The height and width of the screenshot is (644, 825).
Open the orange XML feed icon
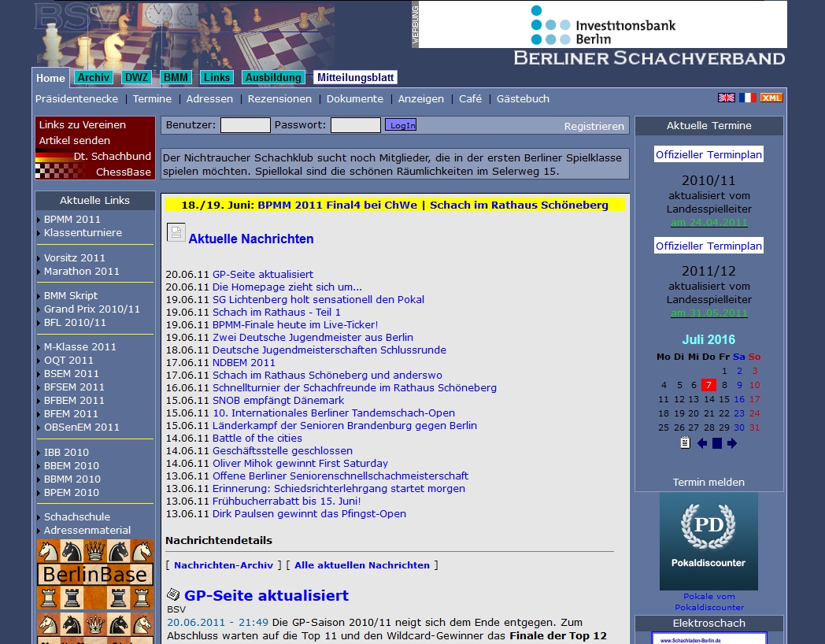pyautogui.click(x=771, y=98)
